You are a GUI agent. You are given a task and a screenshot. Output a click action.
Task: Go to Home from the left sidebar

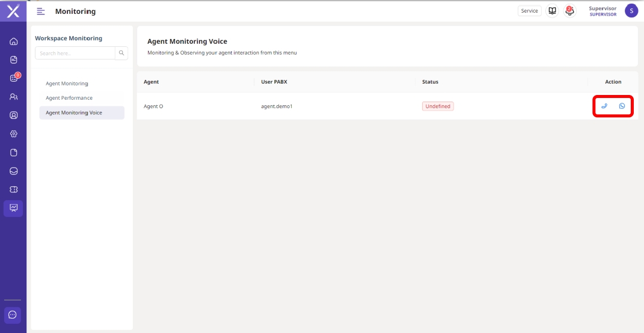coord(13,41)
